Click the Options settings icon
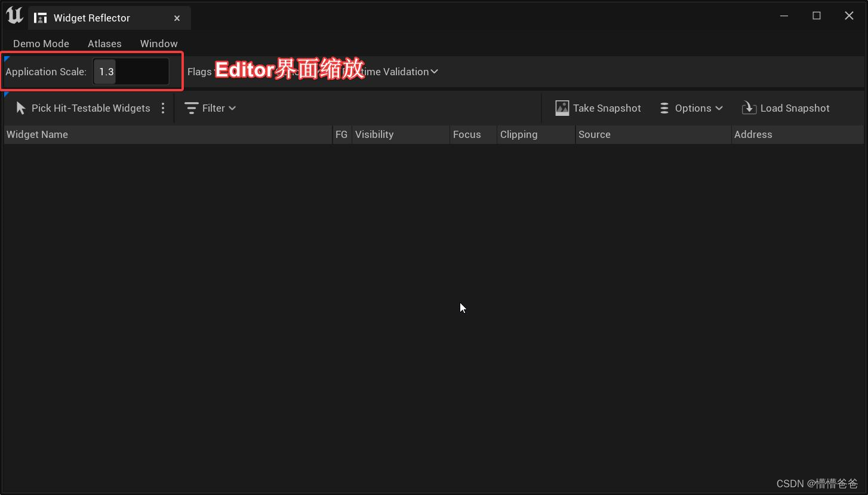The image size is (868, 495). tap(664, 108)
